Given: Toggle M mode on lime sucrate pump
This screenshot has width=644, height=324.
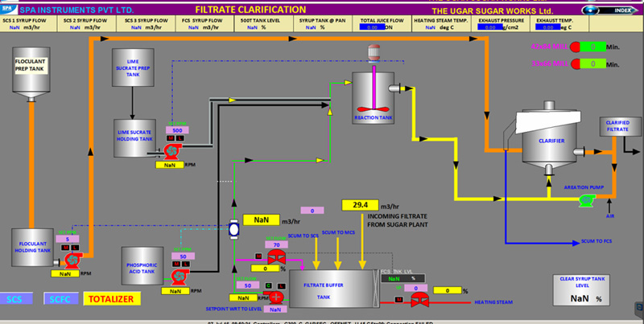Looking at the screenshot, I should coord(171,138).
